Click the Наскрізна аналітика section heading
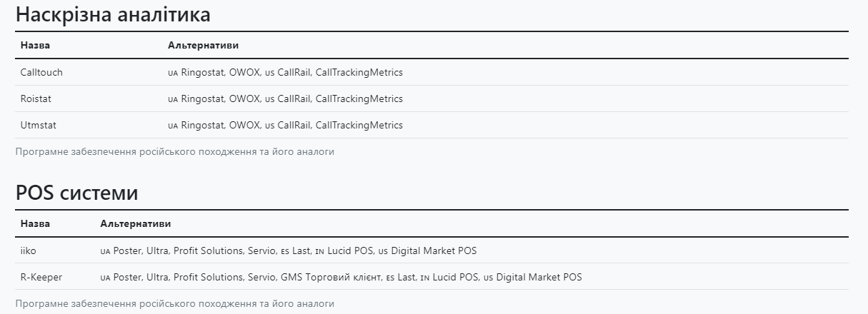 click(x=113, y=15)
